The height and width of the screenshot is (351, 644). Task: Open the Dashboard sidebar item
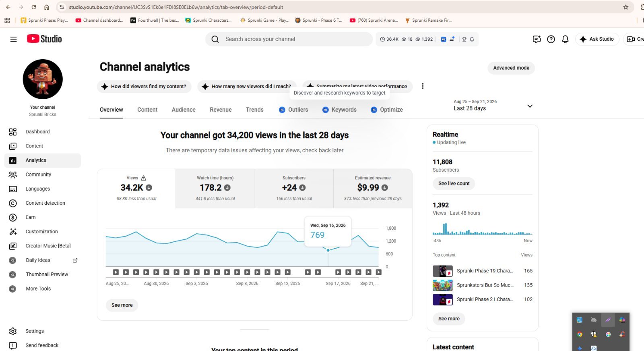coord(42,132)
